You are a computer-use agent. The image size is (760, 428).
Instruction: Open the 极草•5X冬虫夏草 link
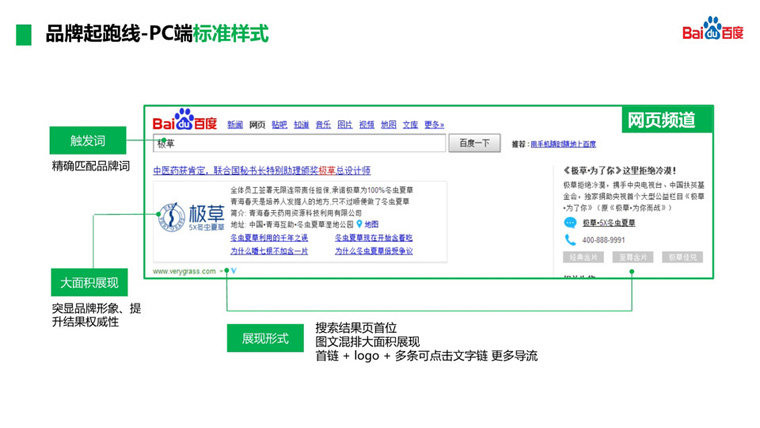pos(608,223)
